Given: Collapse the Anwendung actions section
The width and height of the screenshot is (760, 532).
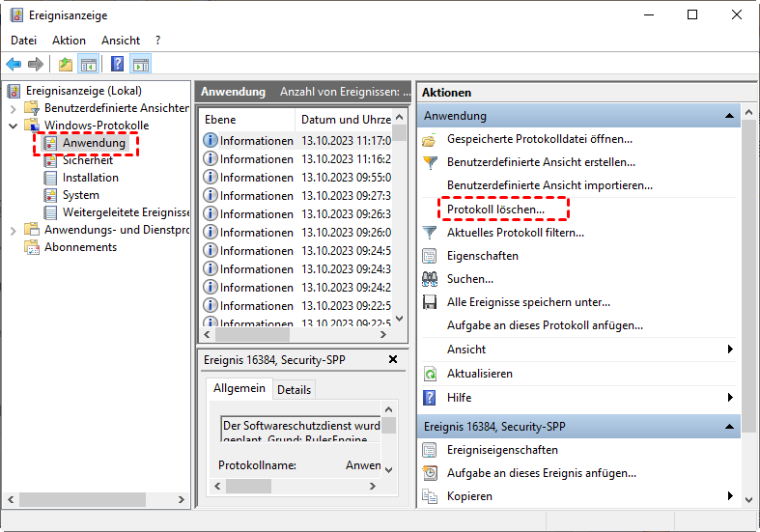Looking at the screenshot, I should click(x=729, y=116).
